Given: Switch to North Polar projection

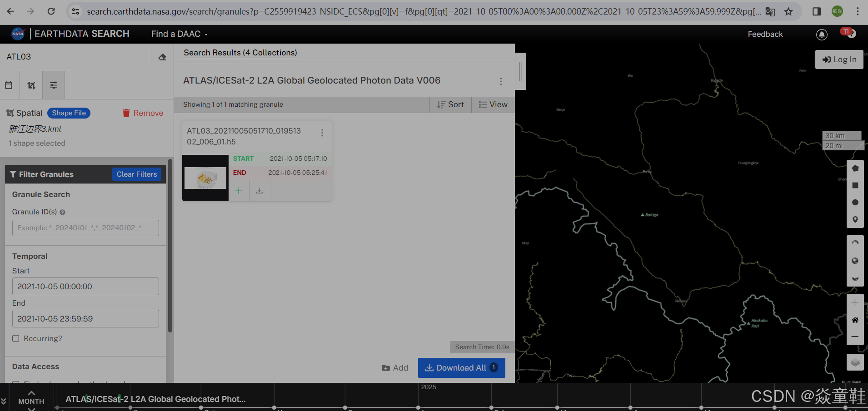Looking at the screenshot, I should coord(855,243).
